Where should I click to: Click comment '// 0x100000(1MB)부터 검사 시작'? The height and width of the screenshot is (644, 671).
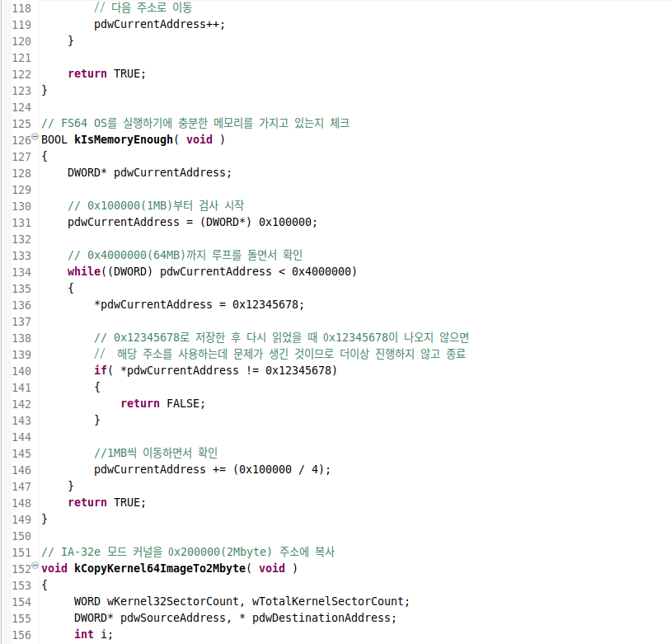[156, 206]
